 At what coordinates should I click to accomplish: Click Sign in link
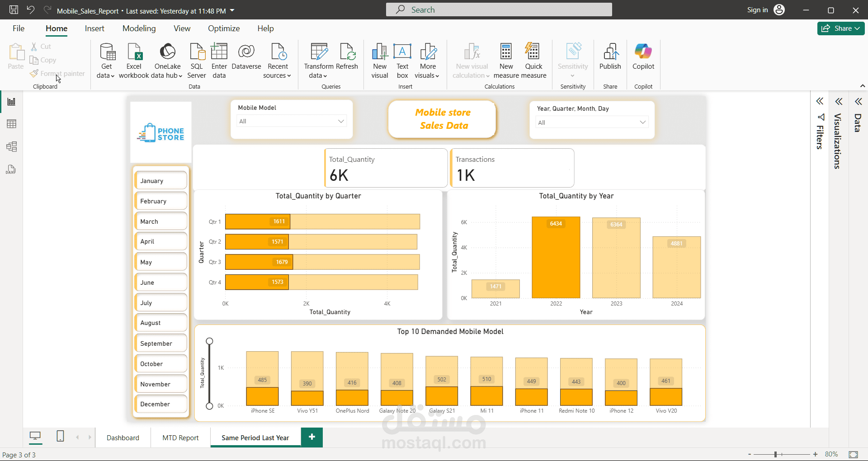pyautogui.click(x=757, y=10)
